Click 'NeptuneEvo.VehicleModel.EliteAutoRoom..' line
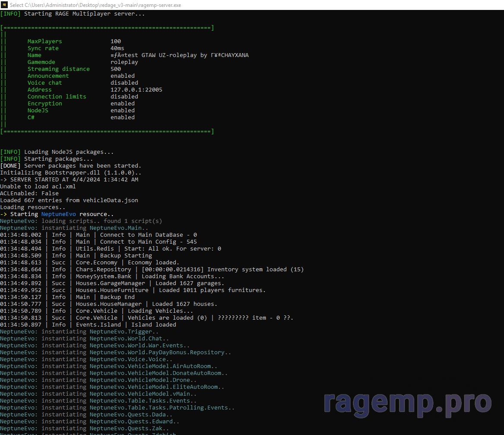Screen dimensions: 504x435 (112, 387)
